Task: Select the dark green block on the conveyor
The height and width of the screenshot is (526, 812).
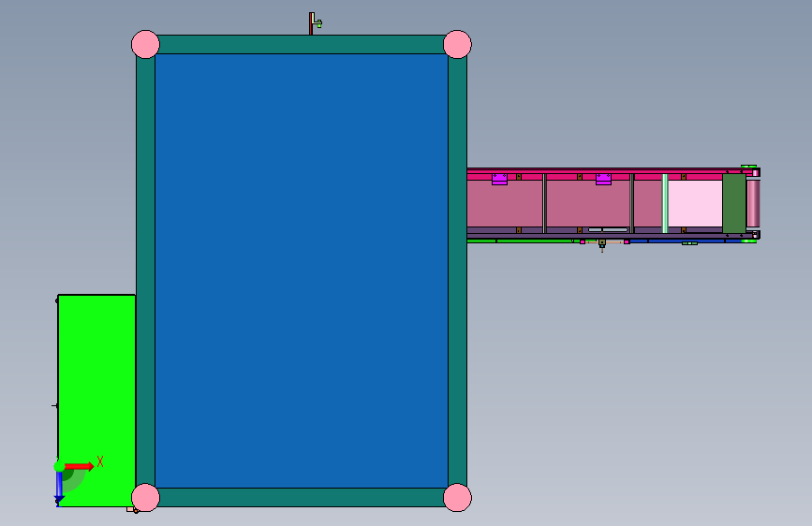Action: pyautogui.click(x=734, y=203)
